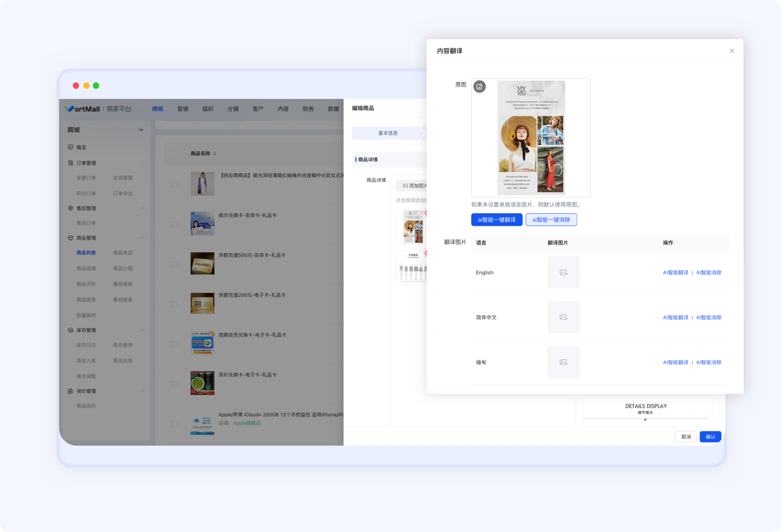Open 全部订单 in the sidebar

86,178
